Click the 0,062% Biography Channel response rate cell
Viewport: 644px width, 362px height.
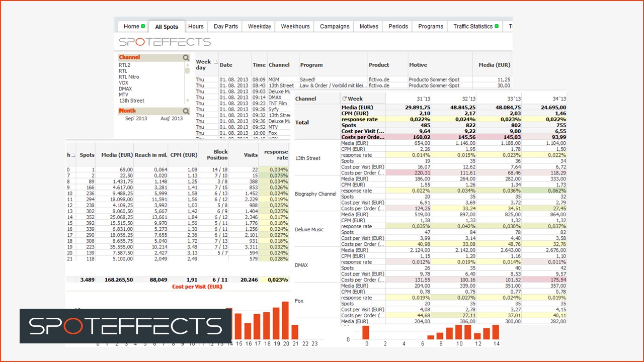[544, 191]
